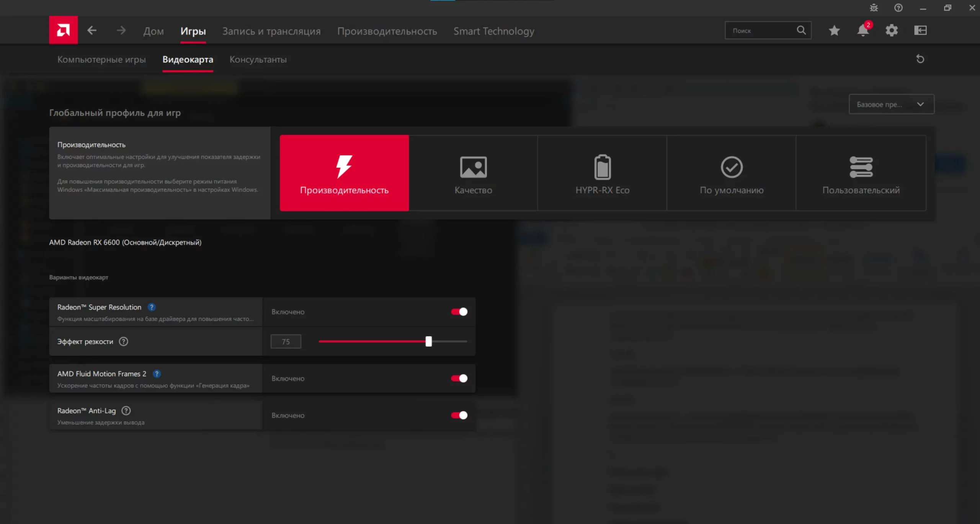Open help for Radeon Super Resolution

[152, 307]
